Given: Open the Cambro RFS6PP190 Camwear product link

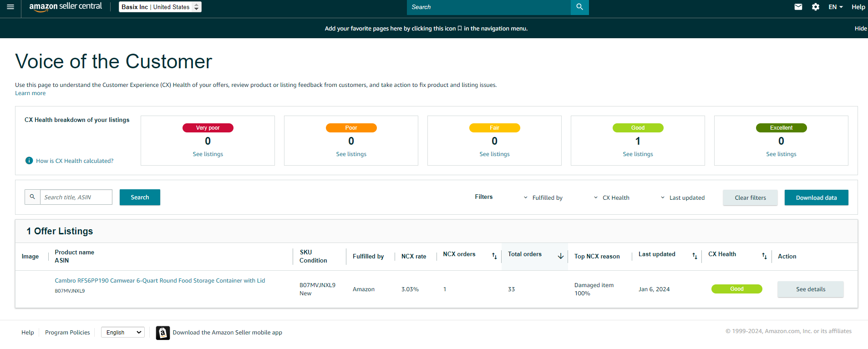Looking at the screenshot, I should click(x=160, y=281).
